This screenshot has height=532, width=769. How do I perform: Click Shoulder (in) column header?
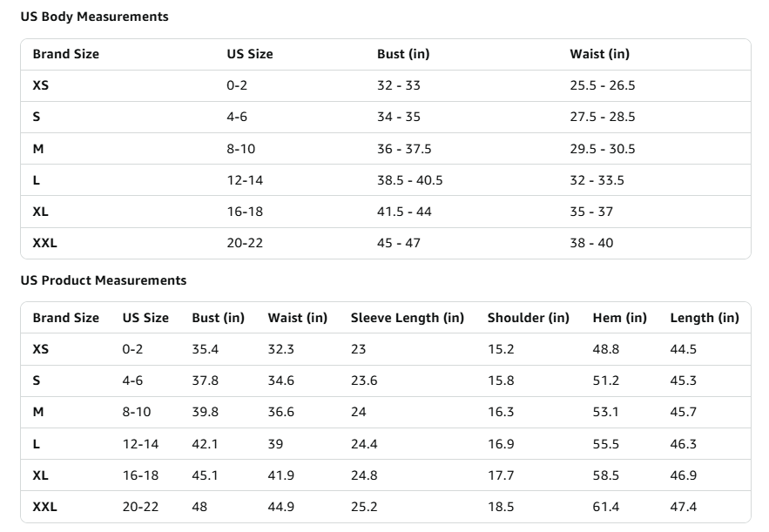pos(528,318)
